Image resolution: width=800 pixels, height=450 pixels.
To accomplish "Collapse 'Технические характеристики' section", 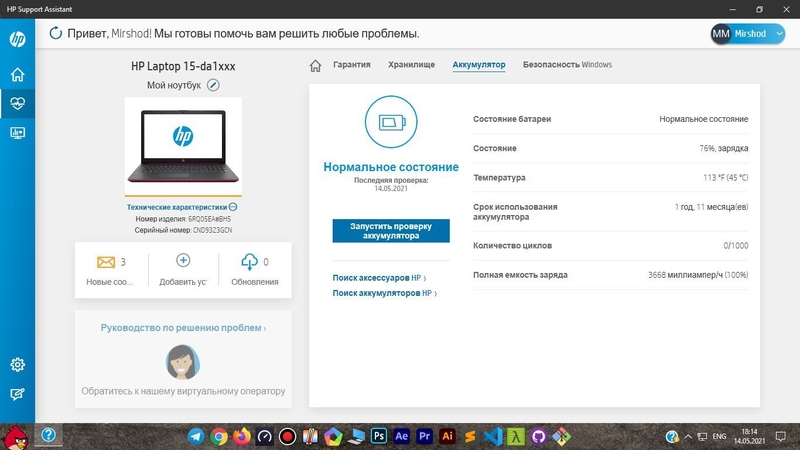I will [x=233, y=207].
